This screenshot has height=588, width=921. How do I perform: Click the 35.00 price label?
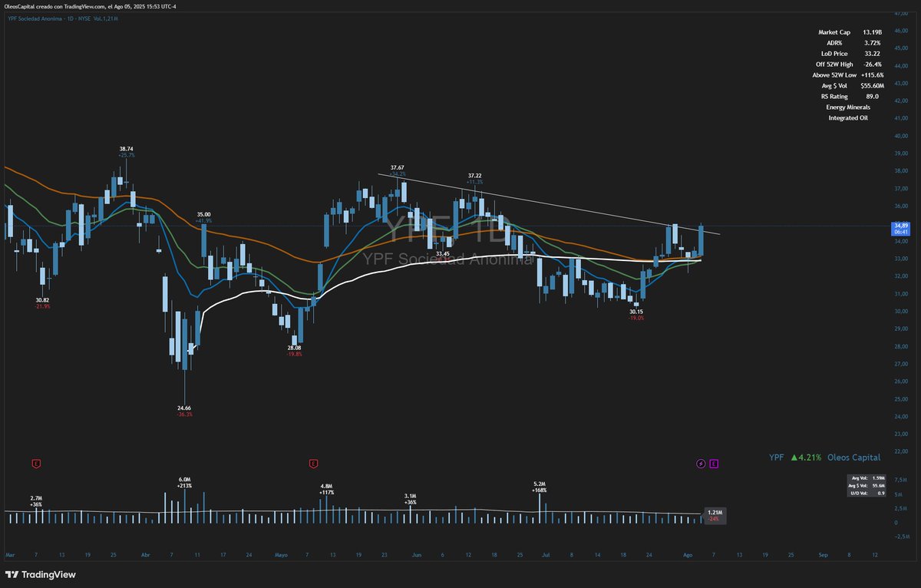click(203, 214)
